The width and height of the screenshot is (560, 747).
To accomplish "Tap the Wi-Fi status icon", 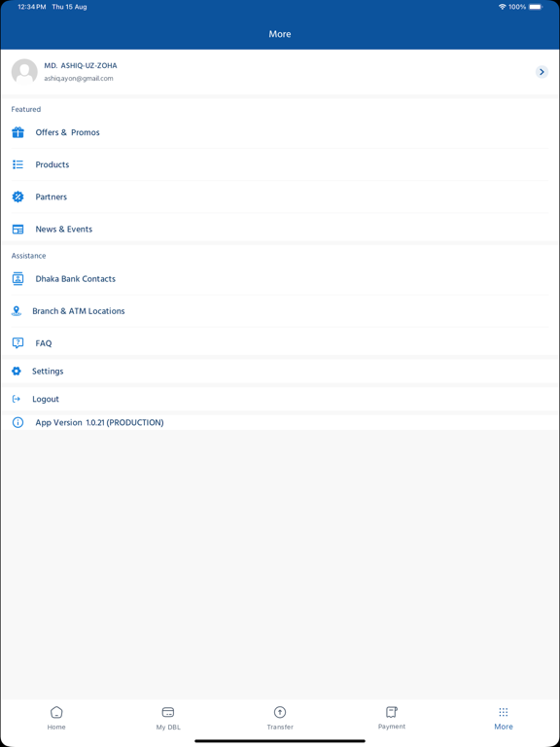I will (502, 7).
